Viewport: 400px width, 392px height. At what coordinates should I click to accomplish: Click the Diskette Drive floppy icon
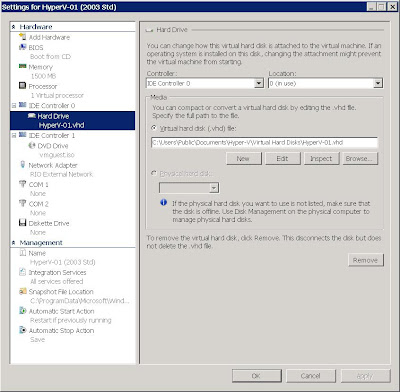point(22,223)
